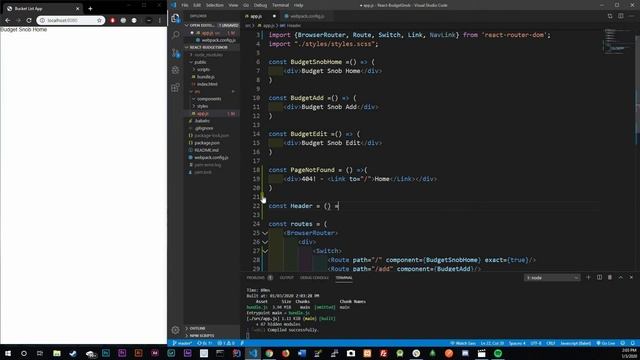Fold the BrowserRouter block at line 25

click(265, 233)
